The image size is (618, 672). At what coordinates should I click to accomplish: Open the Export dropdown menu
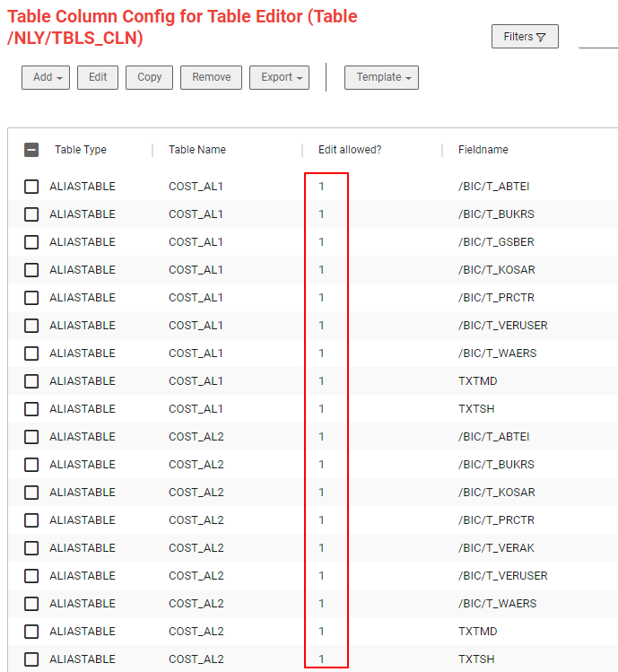click(280, 77)
